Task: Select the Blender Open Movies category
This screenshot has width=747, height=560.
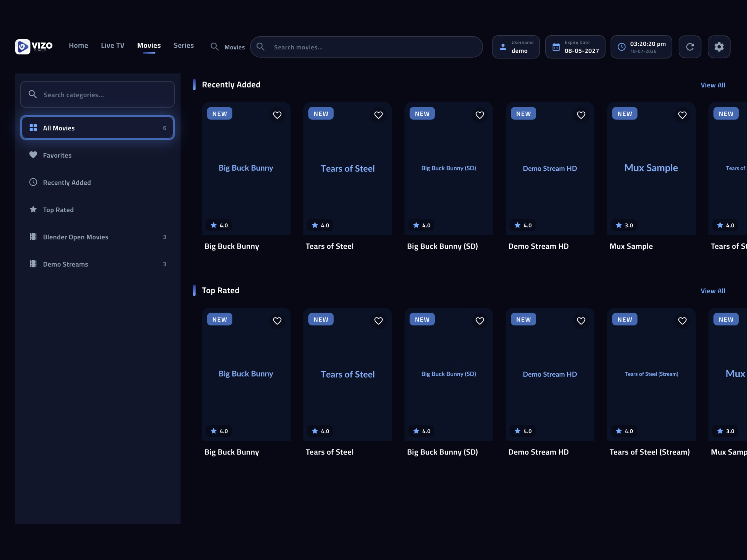Action: click(x=98, y=237)
